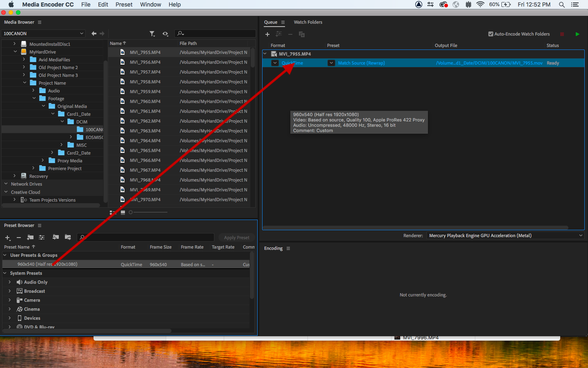Screen dimensions: 588x368
Task: Open the Queue panel menu icon
Action: (x=283, y=22)
